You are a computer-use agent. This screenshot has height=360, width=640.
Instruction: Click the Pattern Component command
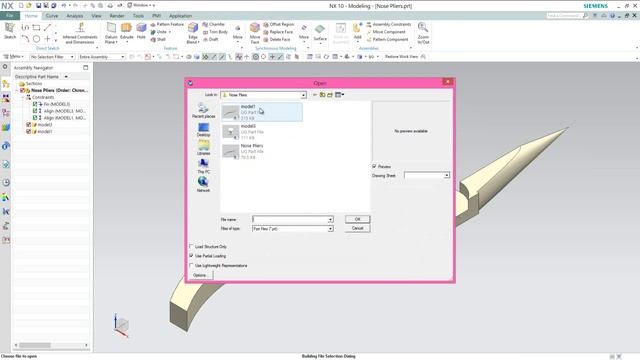coord(387,40)
